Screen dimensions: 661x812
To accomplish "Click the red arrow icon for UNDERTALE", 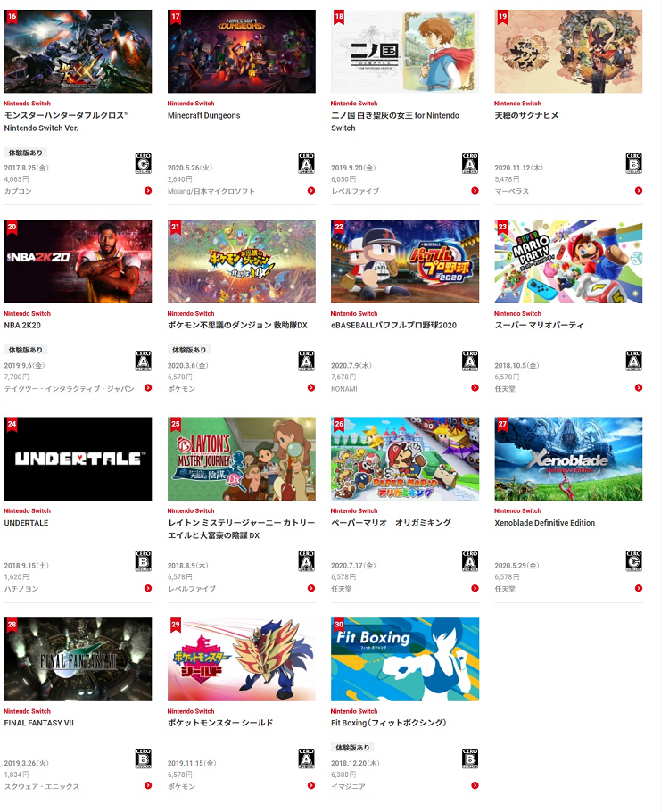I will [x=148, y=588].
